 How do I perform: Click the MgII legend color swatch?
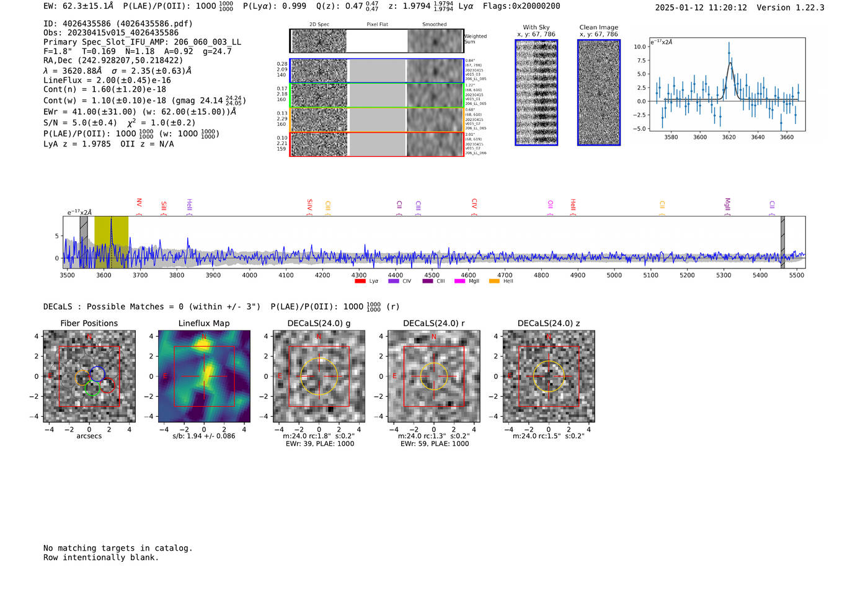[460, 282]
